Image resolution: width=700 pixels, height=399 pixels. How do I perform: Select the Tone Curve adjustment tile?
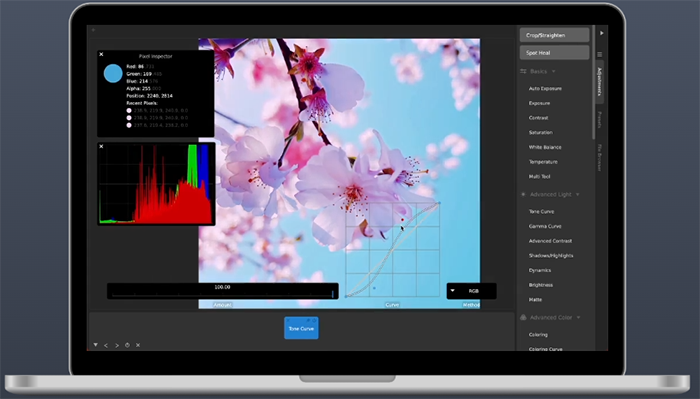tap(301, 328)
